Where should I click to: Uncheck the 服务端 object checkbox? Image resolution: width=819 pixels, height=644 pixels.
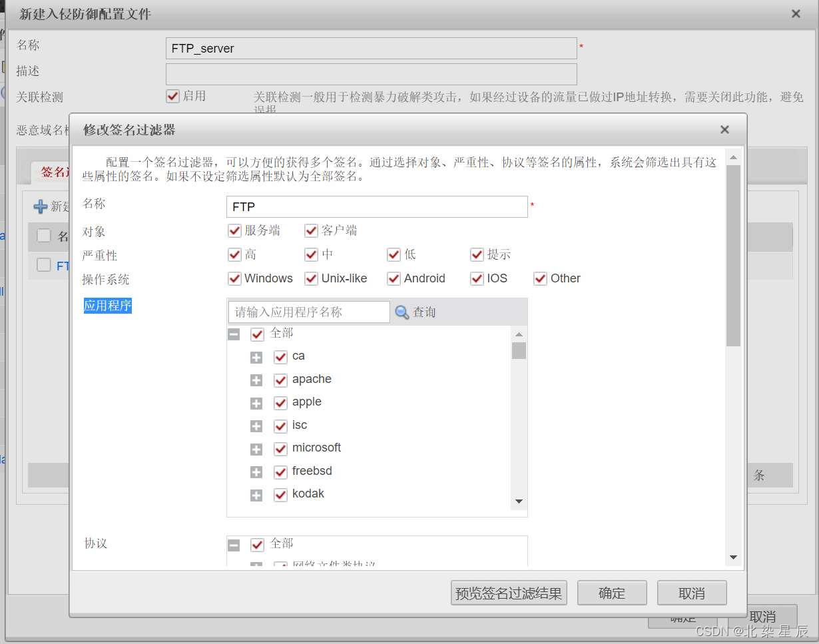(234, 230)
